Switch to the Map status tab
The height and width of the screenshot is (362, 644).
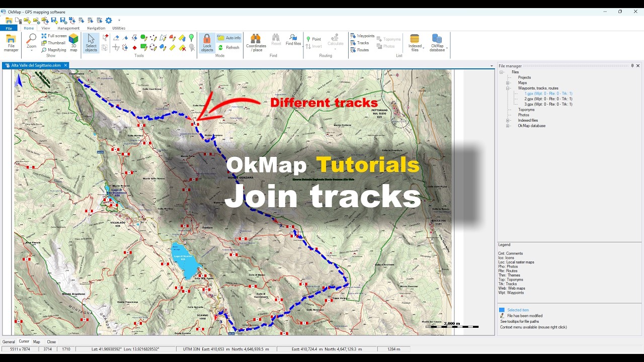coord(37,342)
